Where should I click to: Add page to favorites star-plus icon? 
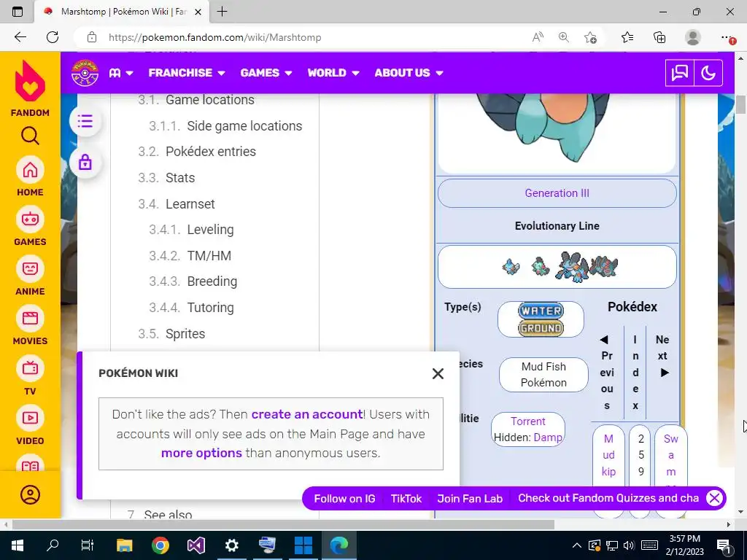[590, 37]
